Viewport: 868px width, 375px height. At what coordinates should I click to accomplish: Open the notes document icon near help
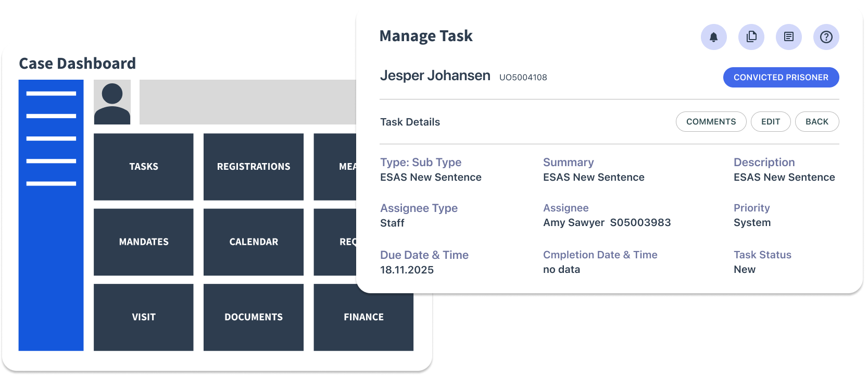788,37
